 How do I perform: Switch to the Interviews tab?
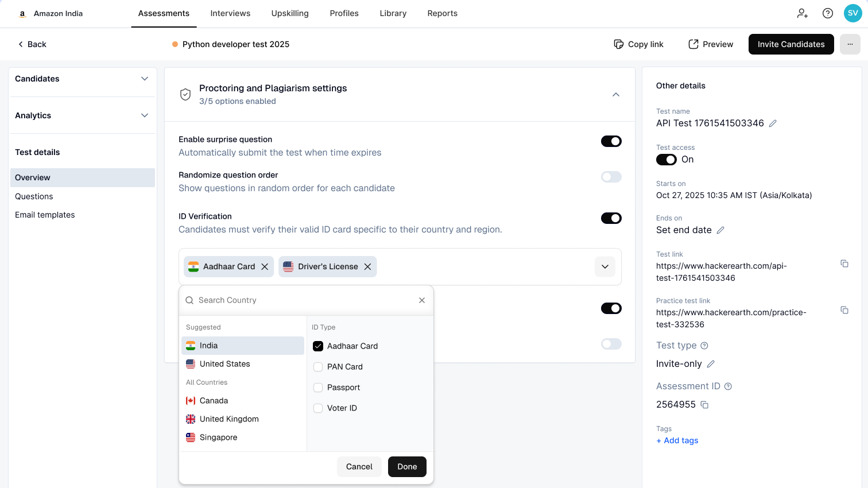[230, 13]
